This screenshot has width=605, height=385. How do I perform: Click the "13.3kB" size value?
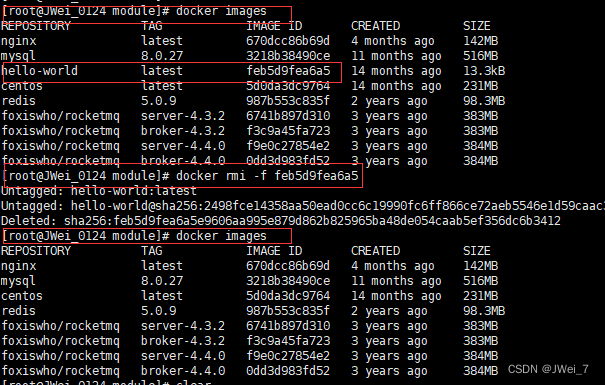click(x=484, y=71)
